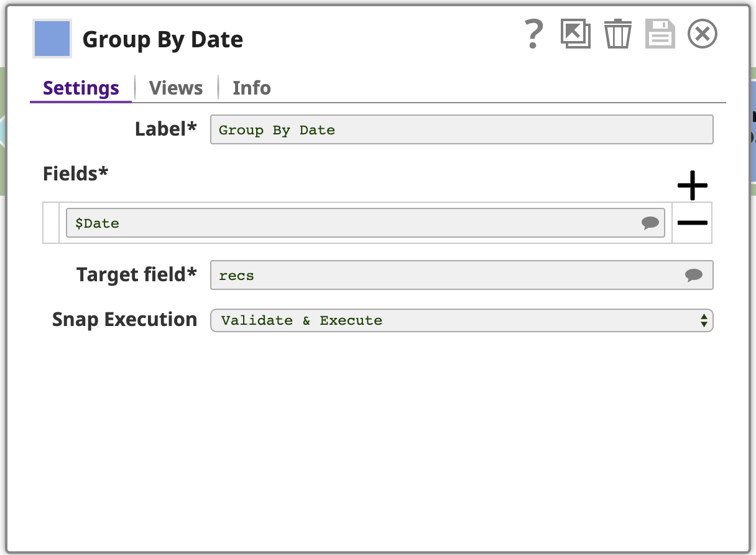Image resolution: width=756 pixels, height=555 pixels.
Task: Click the $Date fields text box
Action: 366,223
